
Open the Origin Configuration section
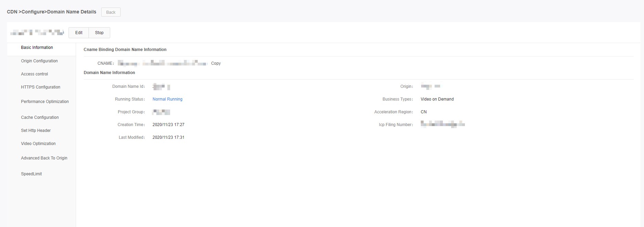point(39,61)
